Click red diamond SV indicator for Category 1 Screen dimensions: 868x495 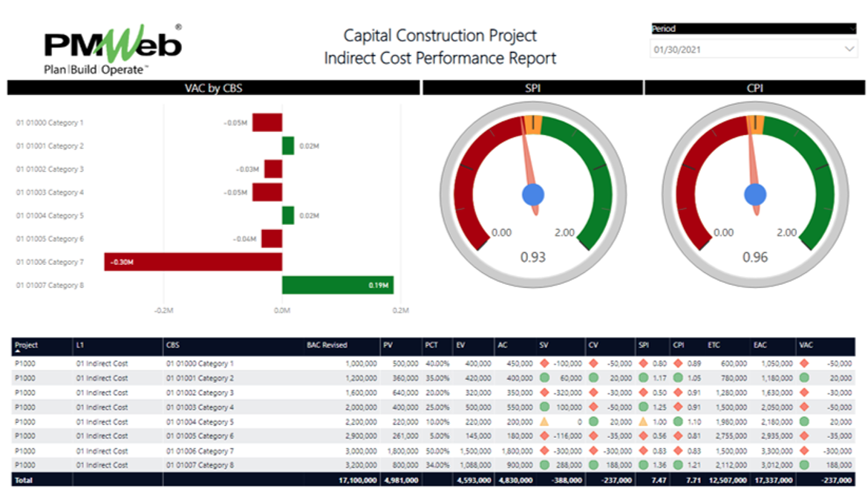(x=544, y=364)
